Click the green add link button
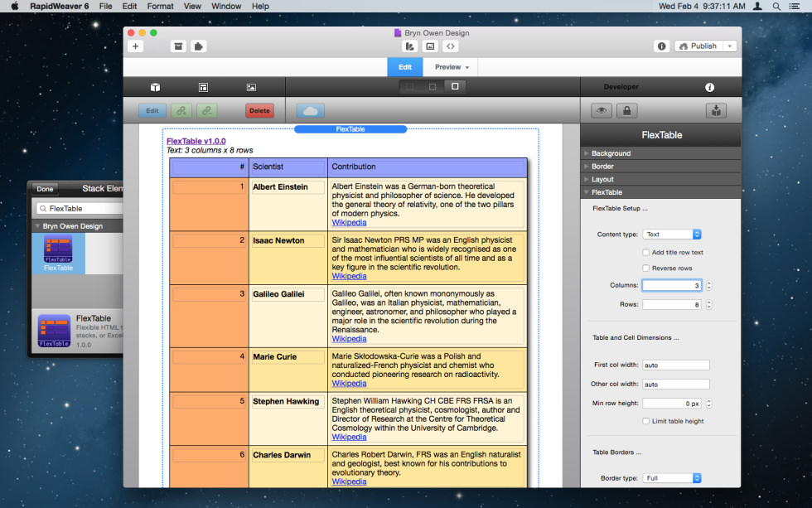Viewport: 812px width, 508px height. click(x=181, y=110)
